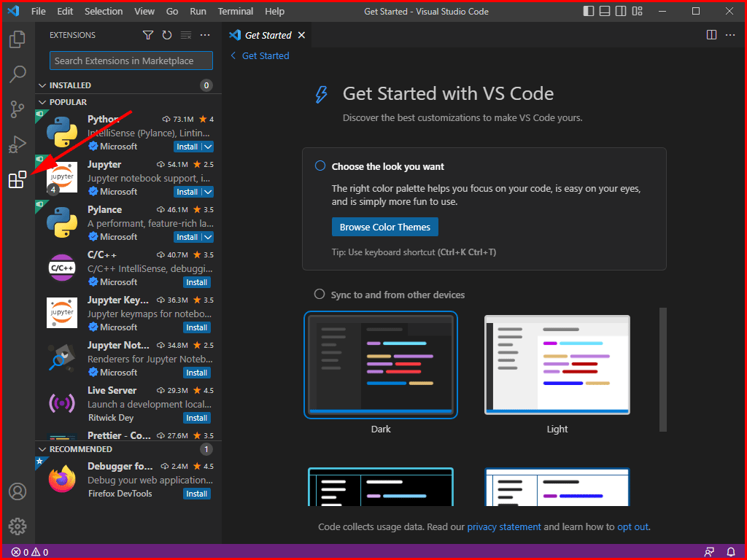Open the Go menu

coord(172,12)
